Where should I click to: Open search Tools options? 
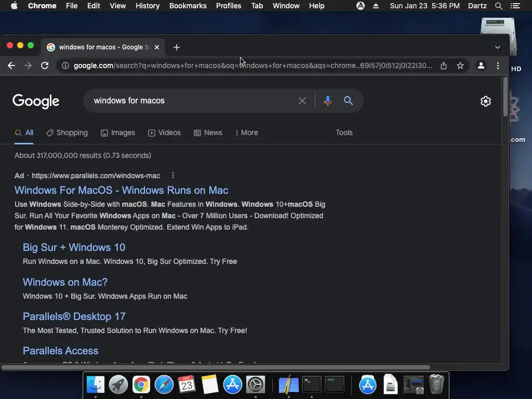point(344,132)
